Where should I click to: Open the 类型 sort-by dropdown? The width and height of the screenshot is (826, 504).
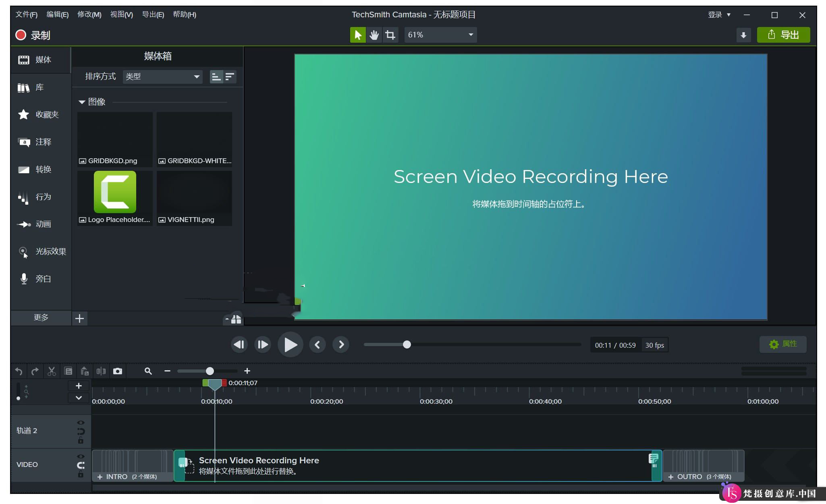tap(162, 77)
